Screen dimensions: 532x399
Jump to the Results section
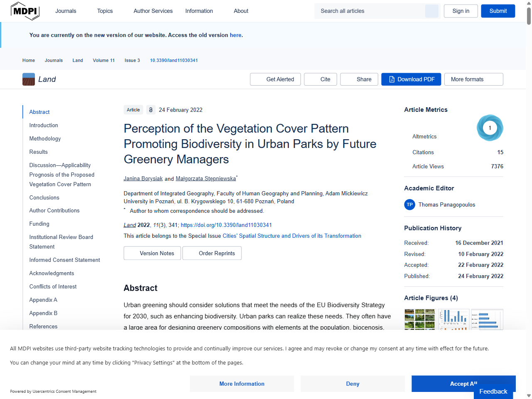[38, 152]
